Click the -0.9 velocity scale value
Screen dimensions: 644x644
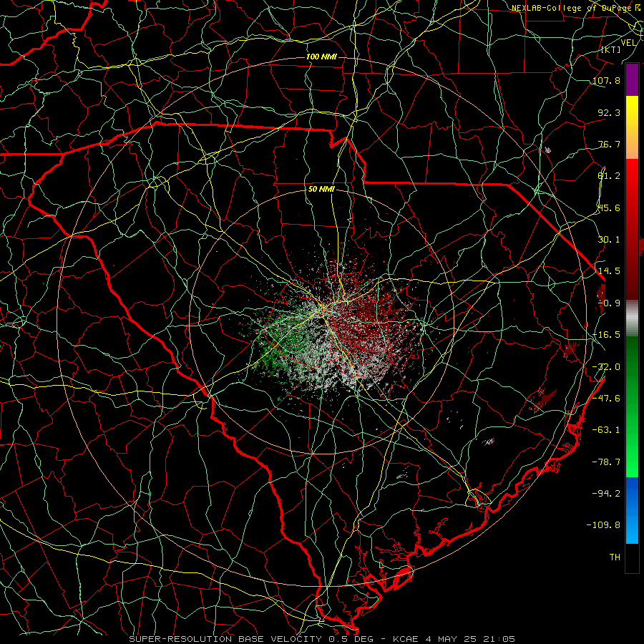609,303
